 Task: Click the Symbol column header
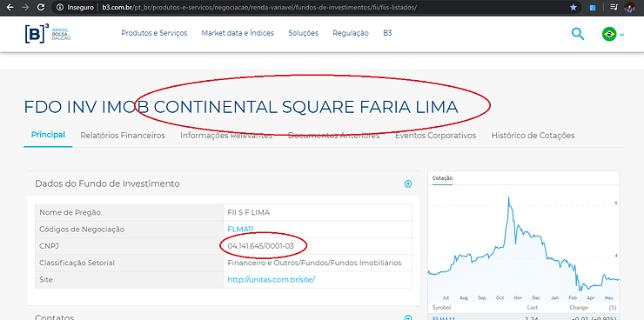441,308
